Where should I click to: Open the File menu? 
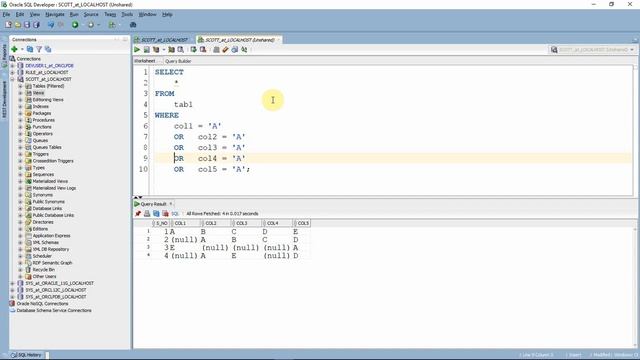point(6,14)
